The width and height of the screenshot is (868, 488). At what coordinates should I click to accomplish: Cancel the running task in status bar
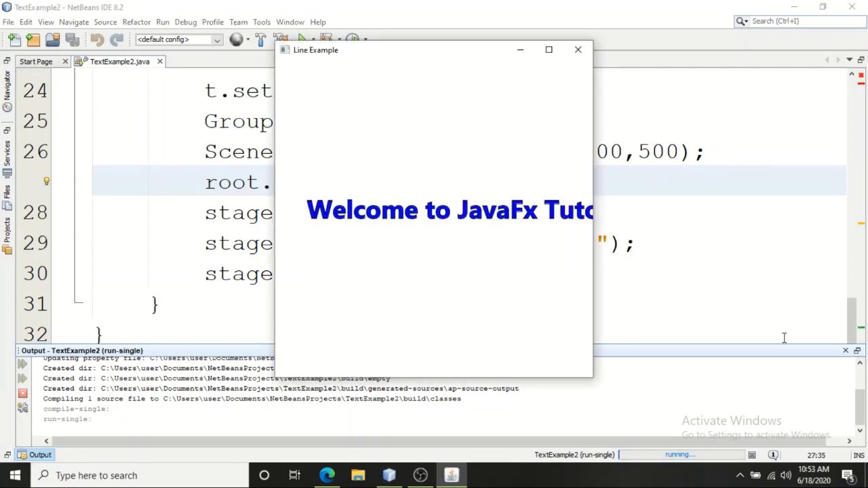pyautogui.click(x=752, y=455)
